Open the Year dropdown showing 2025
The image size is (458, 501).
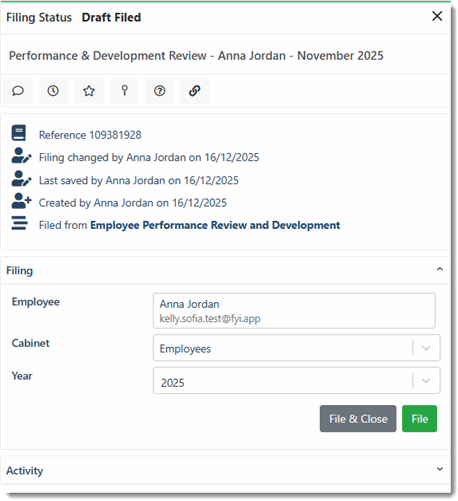pos(297,381)
